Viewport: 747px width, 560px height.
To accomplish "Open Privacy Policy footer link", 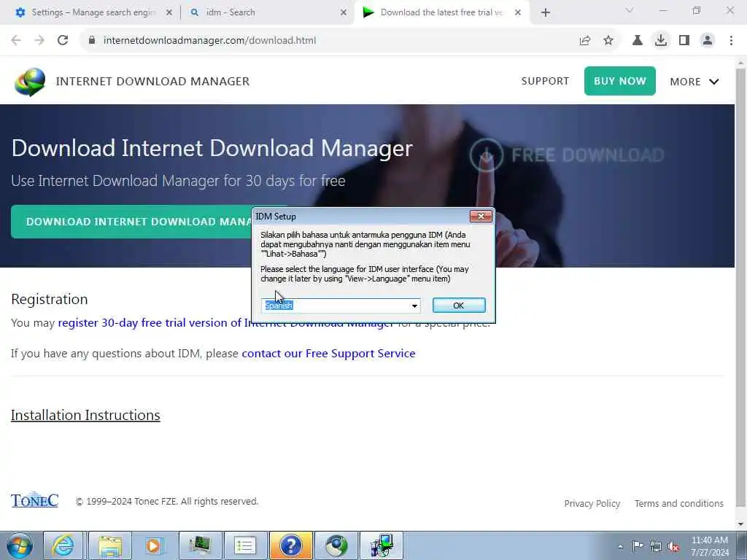I will (x=592, y=503).
